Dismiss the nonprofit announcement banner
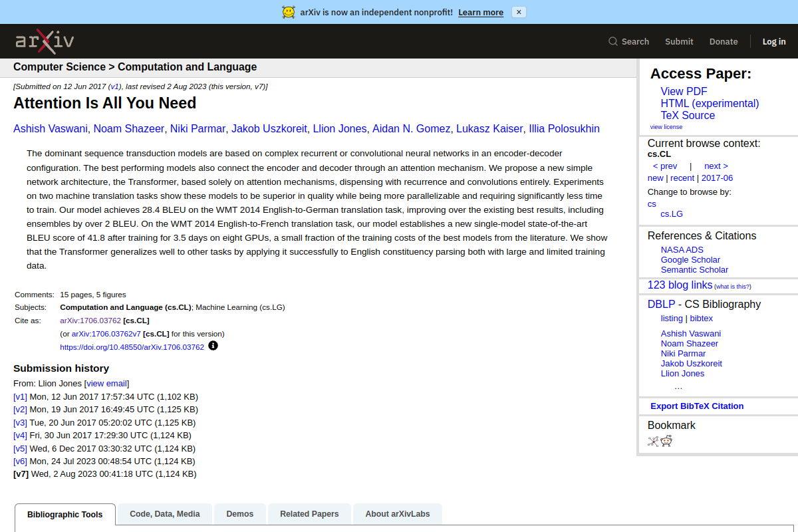The height and width of the screenshot is (532, 798). pos(519,12)
